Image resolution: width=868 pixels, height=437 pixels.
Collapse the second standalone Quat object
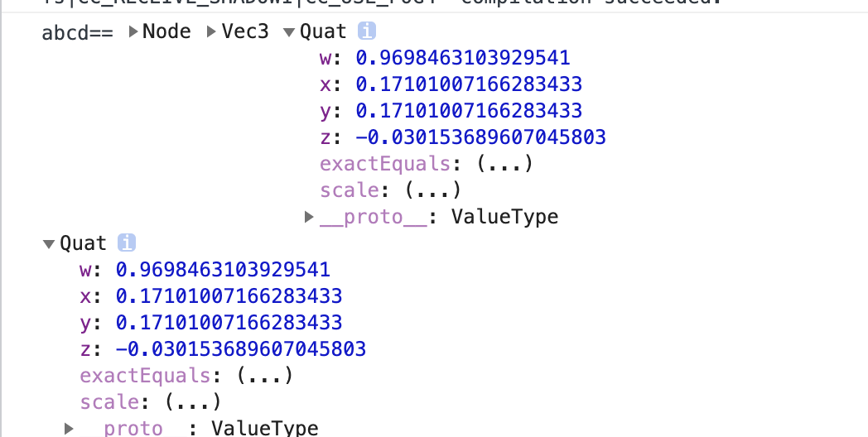48,244
